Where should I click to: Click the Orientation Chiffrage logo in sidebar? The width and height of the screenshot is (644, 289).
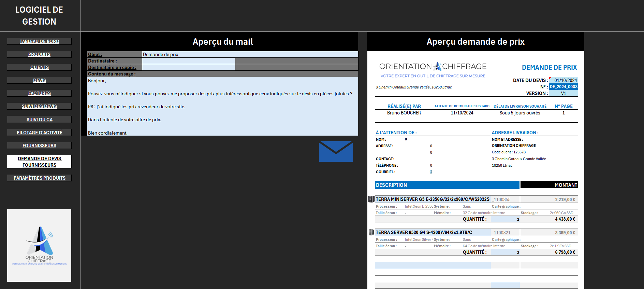point(39,245)
